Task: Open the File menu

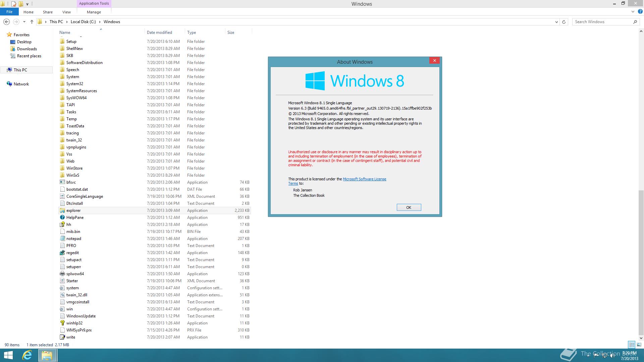Action: pyautogui.click(x=9, y=12)
